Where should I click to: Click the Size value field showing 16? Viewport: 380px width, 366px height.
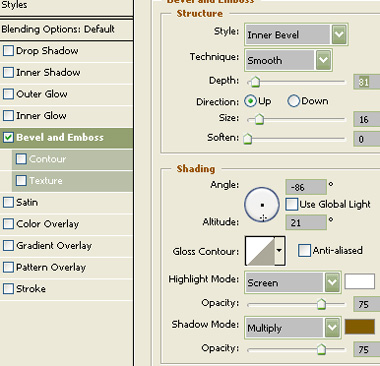367,119
